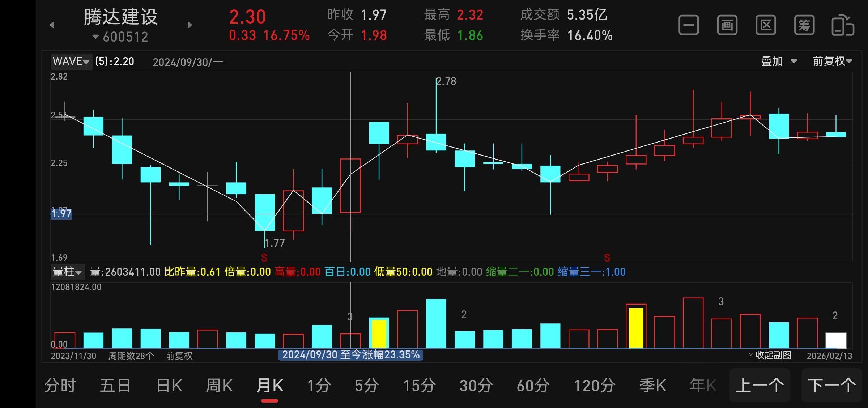Go to next stock via right arrow
868x408 pixels.
[x=190, y=25]
